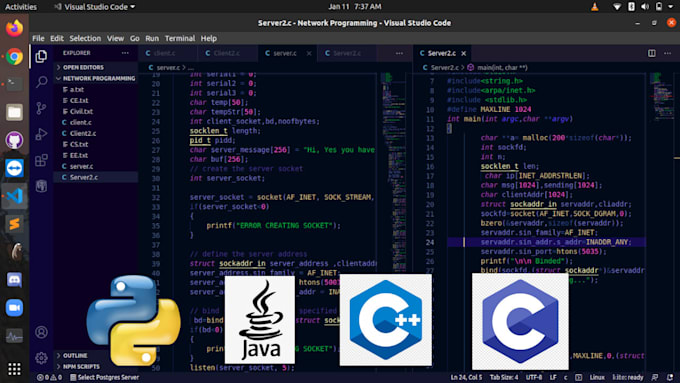The height and width of the screenshot is (383, 680).
Task: Close the server.c editor tab
Action: click(x=309, y=53)
